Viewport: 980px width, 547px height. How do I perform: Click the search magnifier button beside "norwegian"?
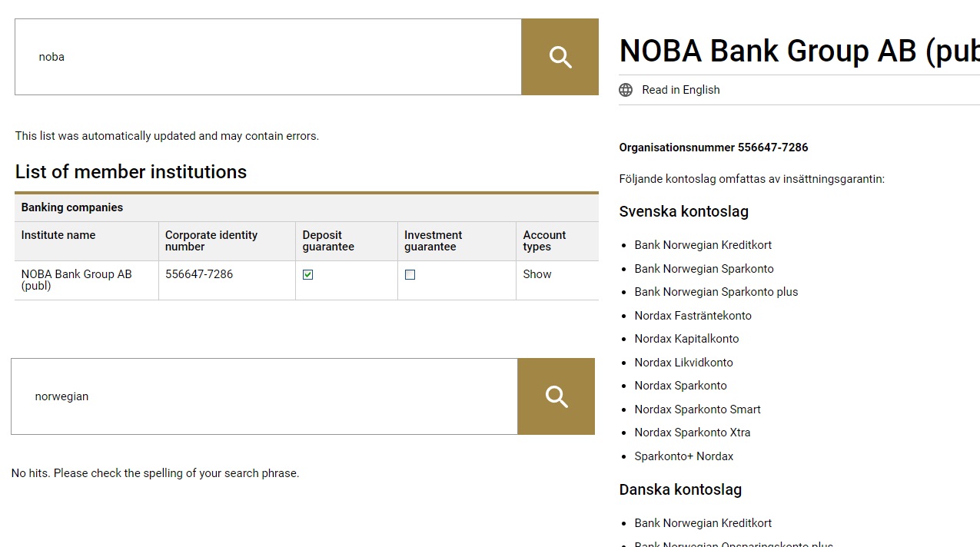(x=556, y=396)
